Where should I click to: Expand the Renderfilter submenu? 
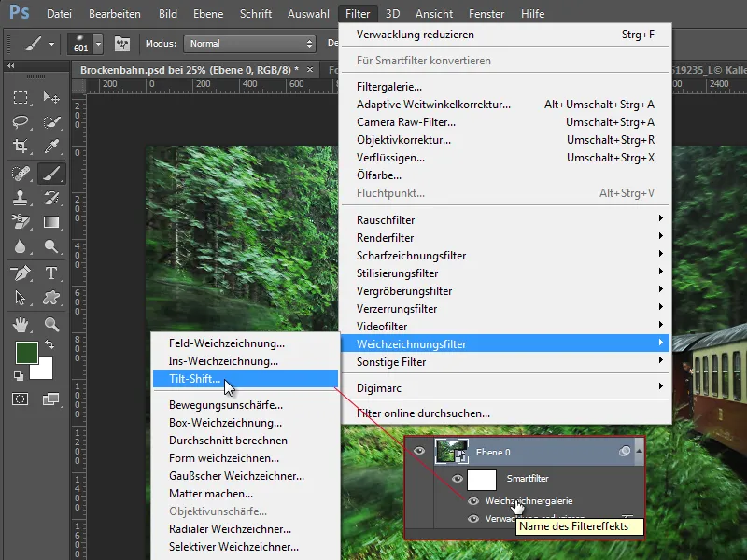(x=505, y=238)
